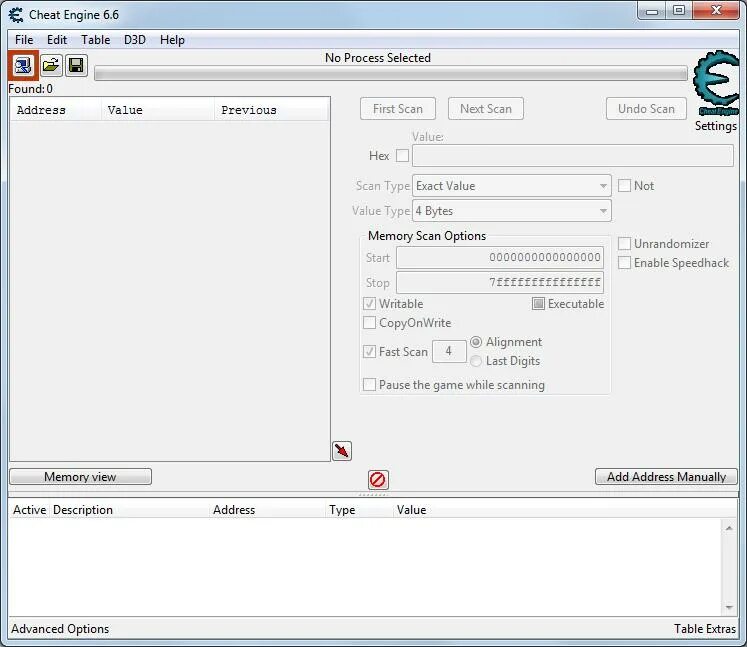Toggle the Not checkbox
Viewport: 747px width, 647px height.
pos(624,185)
